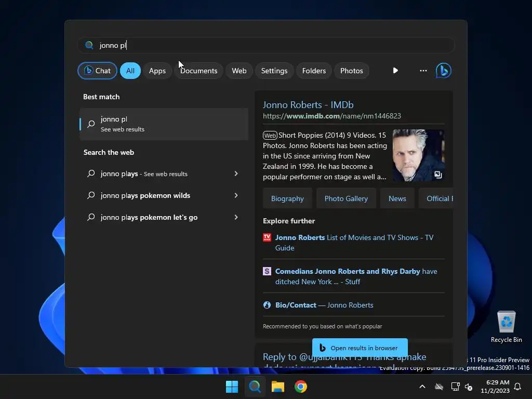Screen dimensions: 532x399
Task: Open 'Jonno Roberts - IMDb' title link
Action: coord(308,104)
